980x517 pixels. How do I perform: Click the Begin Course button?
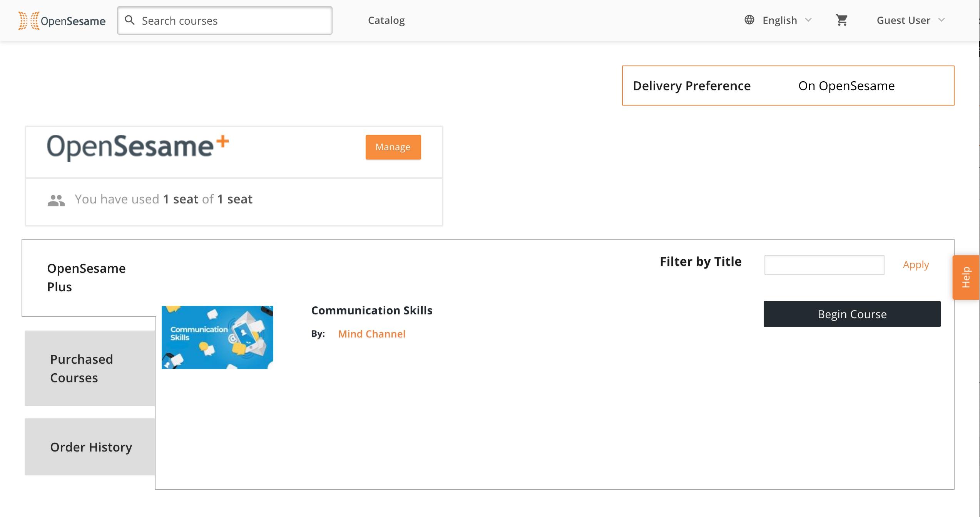coord(852,314)
